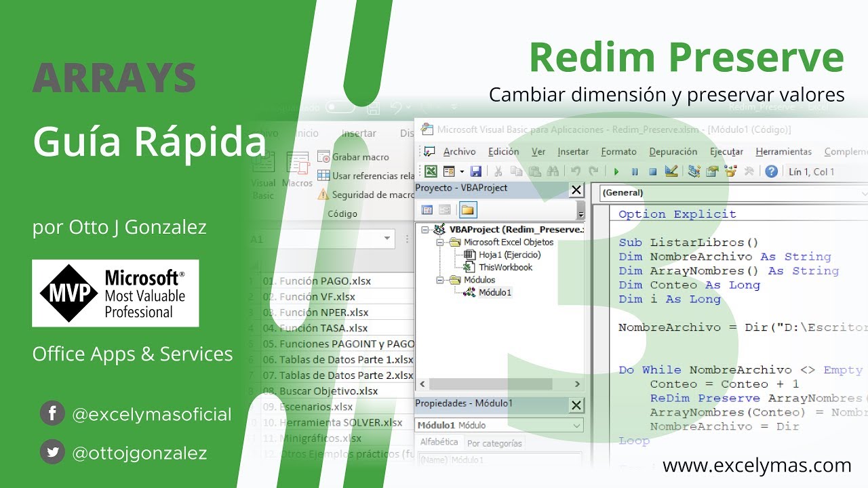
Task: Click the Paste clipboard icon
Action: click(x=534, y=171)
